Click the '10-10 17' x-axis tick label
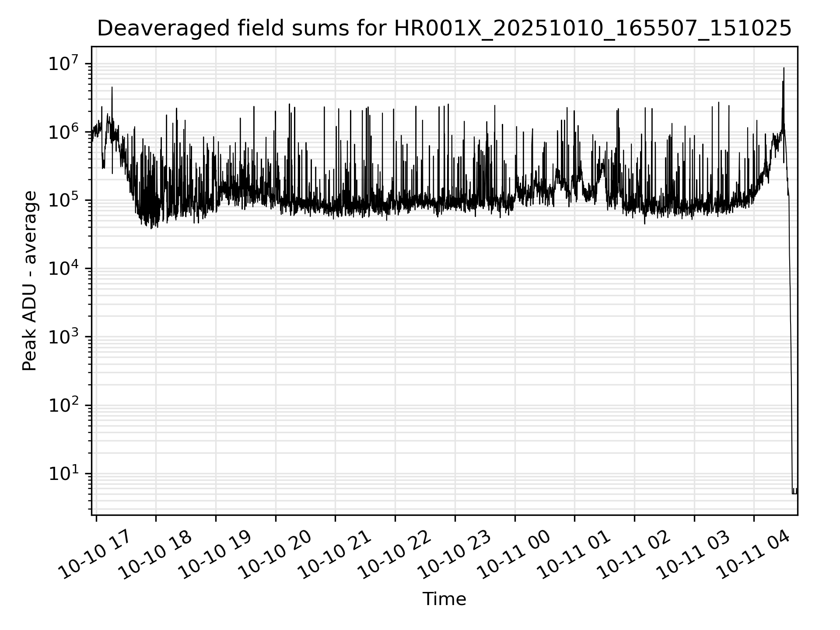 (95, 555)
